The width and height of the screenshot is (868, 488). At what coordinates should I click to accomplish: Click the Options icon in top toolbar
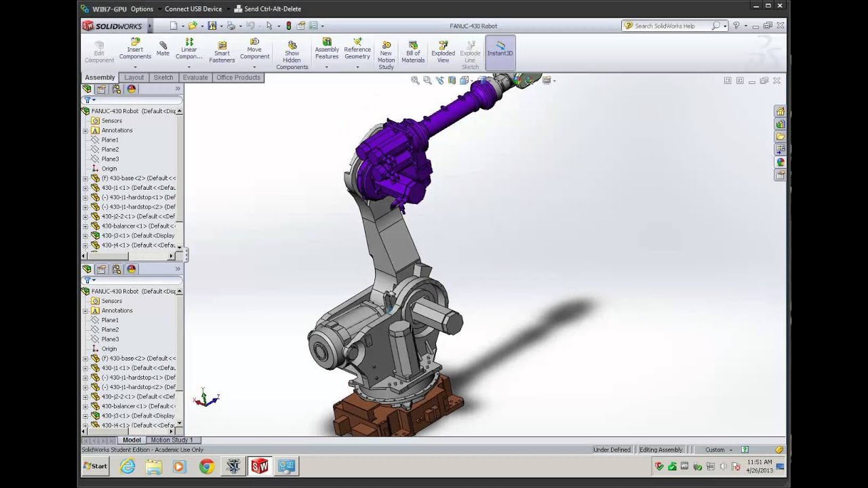pyautogui.click(x=313, y=26)
